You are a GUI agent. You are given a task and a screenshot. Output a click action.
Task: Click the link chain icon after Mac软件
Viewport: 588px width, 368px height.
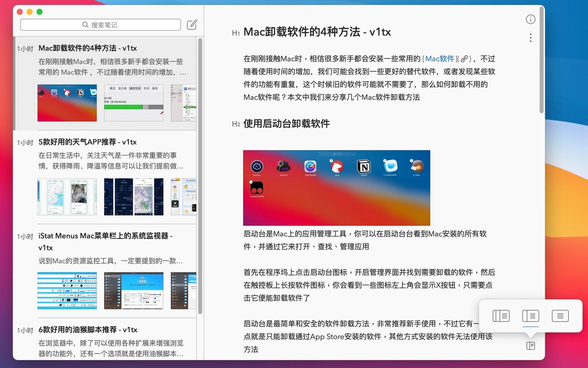464,59
